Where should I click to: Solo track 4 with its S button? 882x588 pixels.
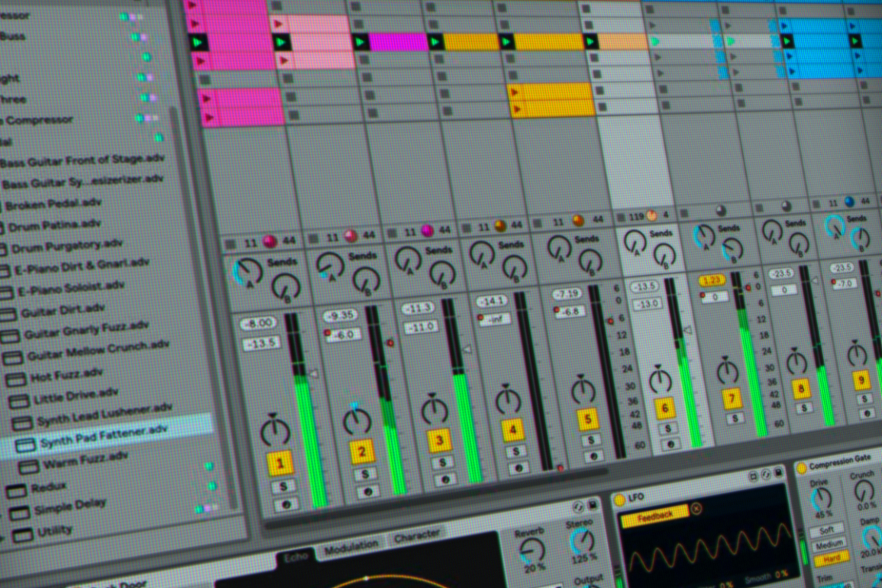pyautogui.click(x=518, y=450)
